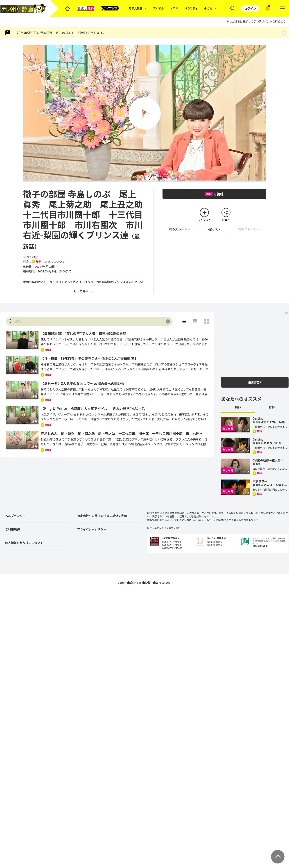Open 個人情報の取り扱いについて link
Image resolution: width=289 pixels, height=868 pixels.
24,543
